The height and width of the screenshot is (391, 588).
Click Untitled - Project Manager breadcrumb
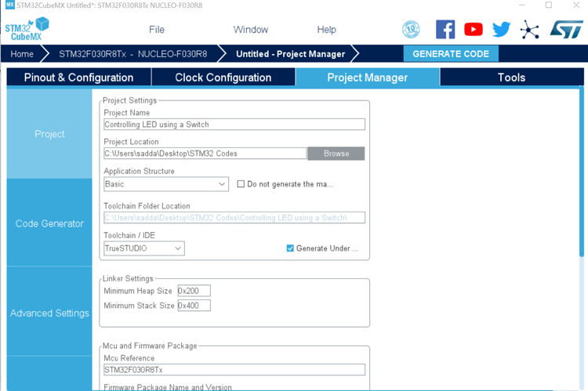pos(290,54)
